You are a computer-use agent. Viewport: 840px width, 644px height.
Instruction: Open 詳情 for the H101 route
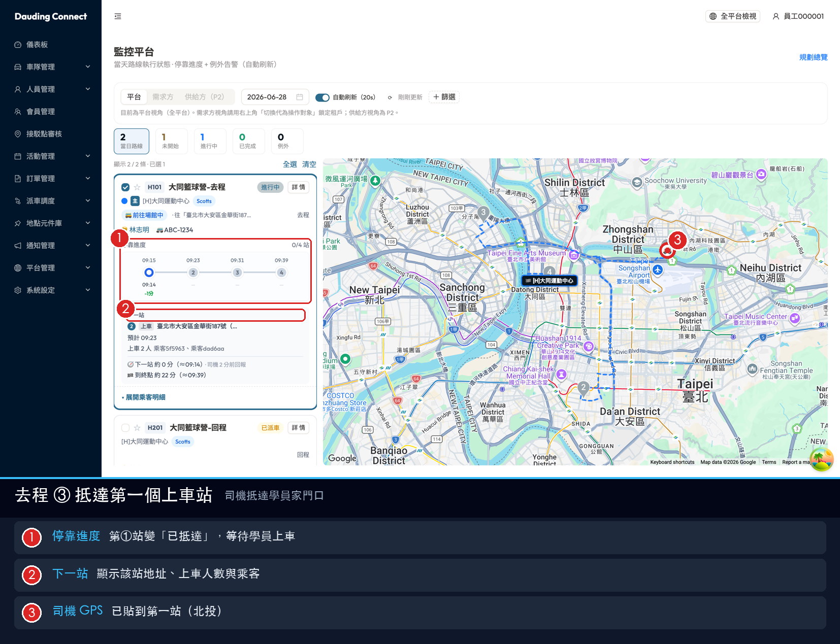[299, 187]
